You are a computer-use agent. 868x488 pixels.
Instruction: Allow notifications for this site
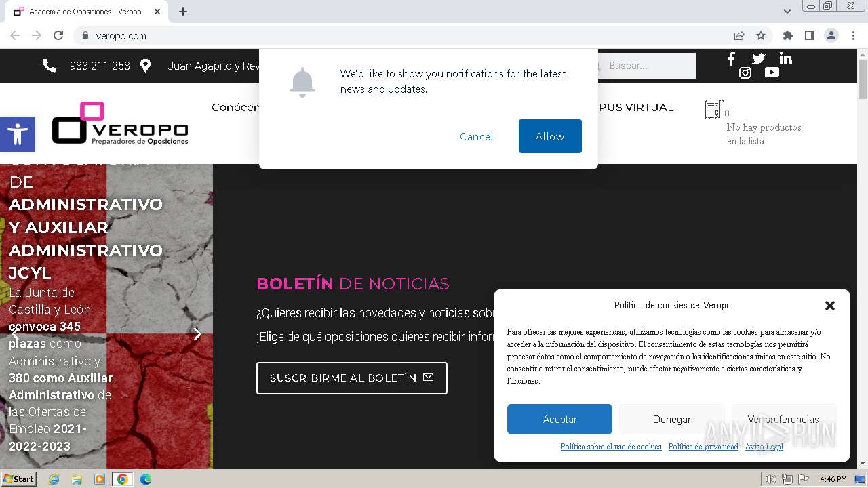tap(550, 136)
